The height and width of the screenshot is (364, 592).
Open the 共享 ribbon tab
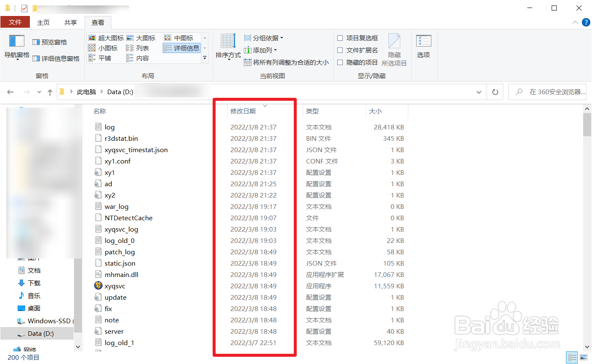tap(70, 22)
